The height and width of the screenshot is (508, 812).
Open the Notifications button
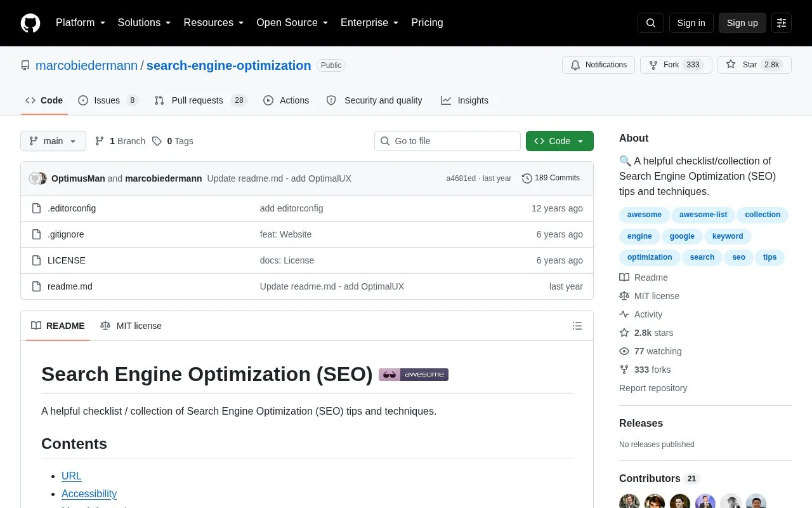click(x=598, y=65)
